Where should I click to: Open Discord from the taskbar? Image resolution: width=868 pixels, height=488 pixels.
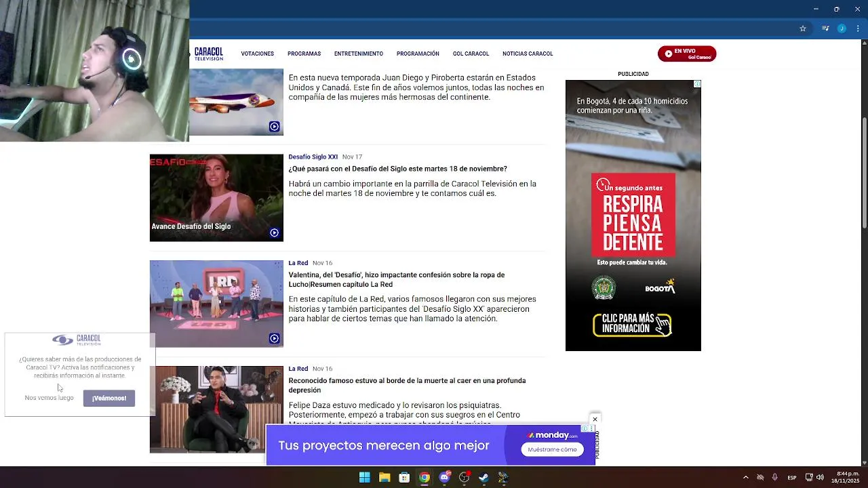point(444,477)
